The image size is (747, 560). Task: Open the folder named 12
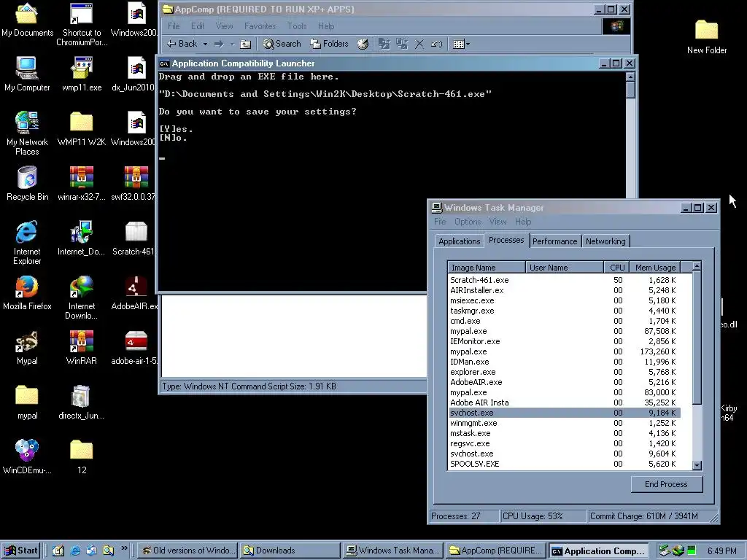point(82,456)
